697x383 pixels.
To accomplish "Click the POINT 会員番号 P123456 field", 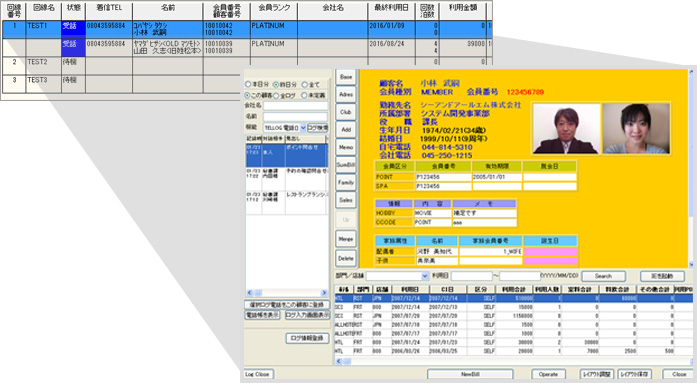I will pos(443,177).
